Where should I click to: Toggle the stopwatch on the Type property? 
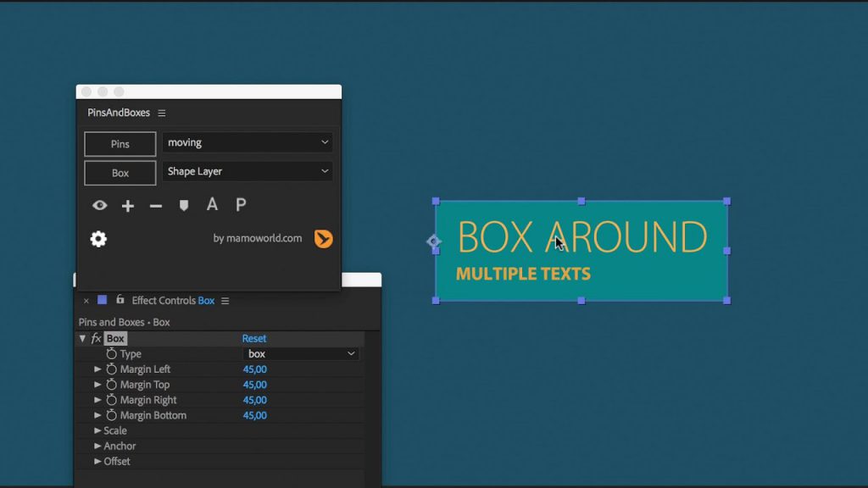pos(112,353)
